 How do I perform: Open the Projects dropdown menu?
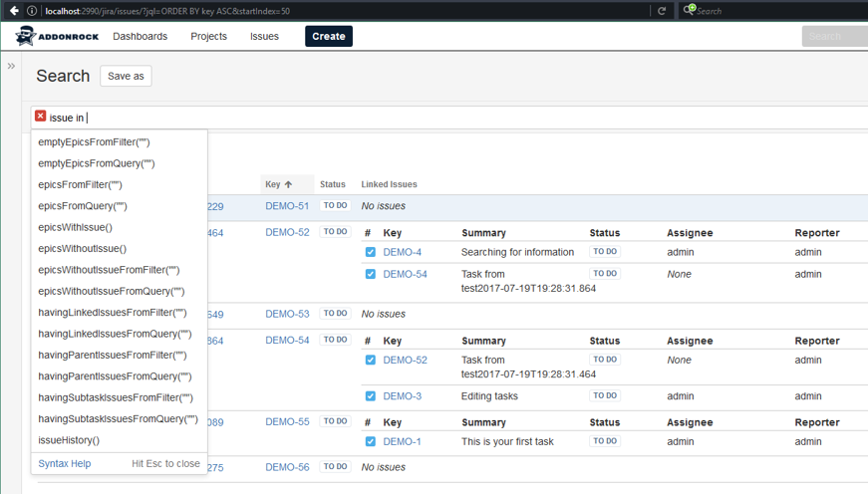tap(208, 36)
